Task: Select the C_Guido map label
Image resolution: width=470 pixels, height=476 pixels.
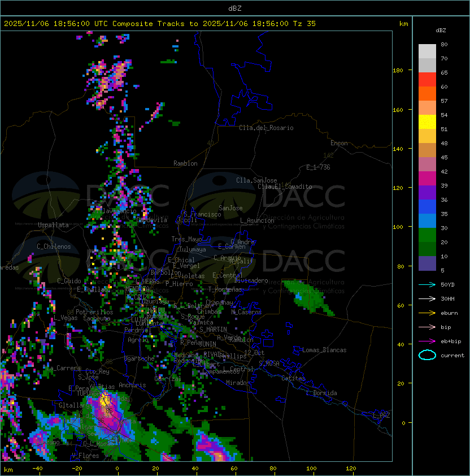Action: coord(69,281)
